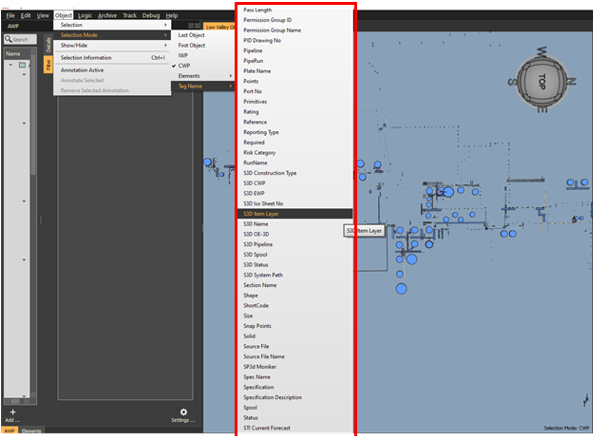Screen dimensions: 593x436
Task: Choose Reporting Type tag name
Action: [x=295, y=132]
